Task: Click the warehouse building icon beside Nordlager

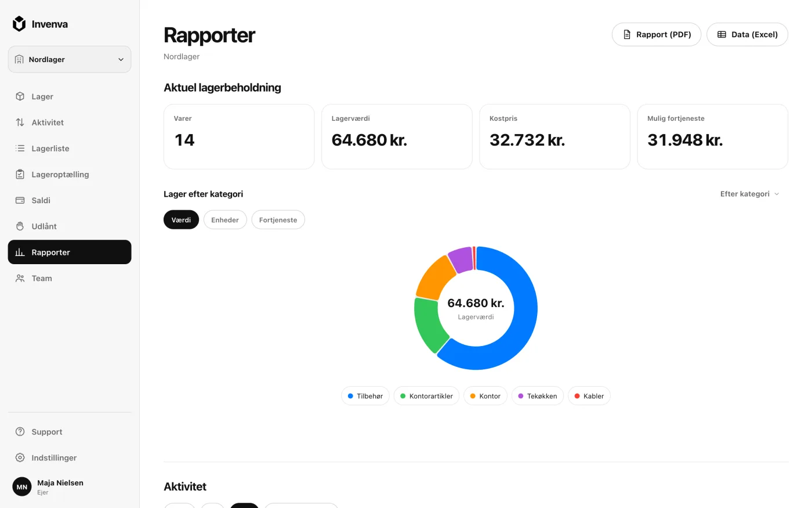Action: 19,59
